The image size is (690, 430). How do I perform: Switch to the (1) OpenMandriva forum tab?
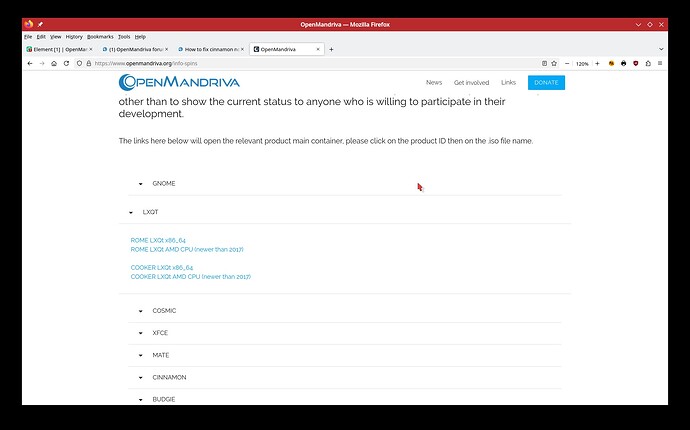135,49
